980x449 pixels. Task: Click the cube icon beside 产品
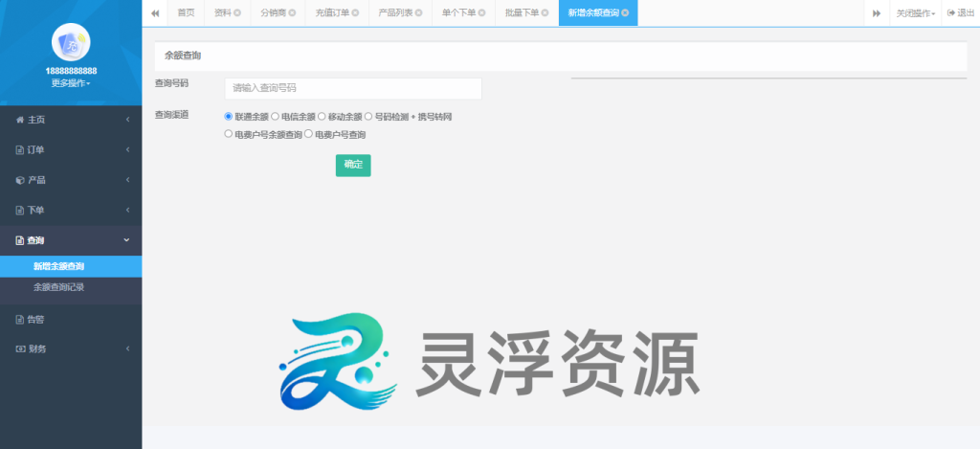[19, 180]
